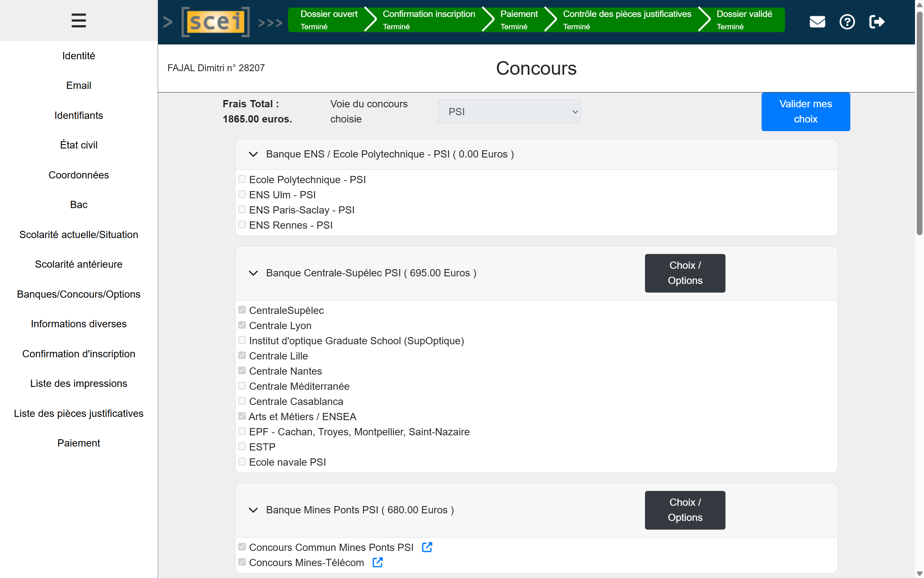Open Concours Mines-Télécom external link icon

tap(378, 562)
